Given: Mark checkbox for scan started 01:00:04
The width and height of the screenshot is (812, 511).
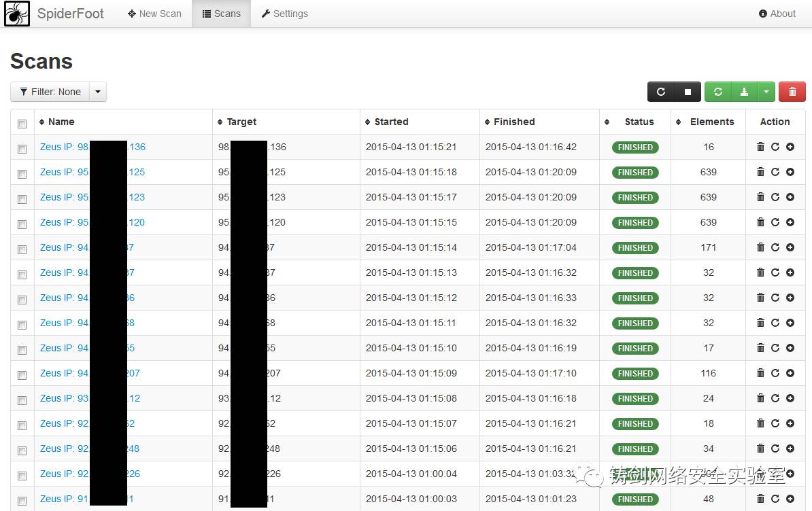Looking at the screenshot, I should [22, 476].
